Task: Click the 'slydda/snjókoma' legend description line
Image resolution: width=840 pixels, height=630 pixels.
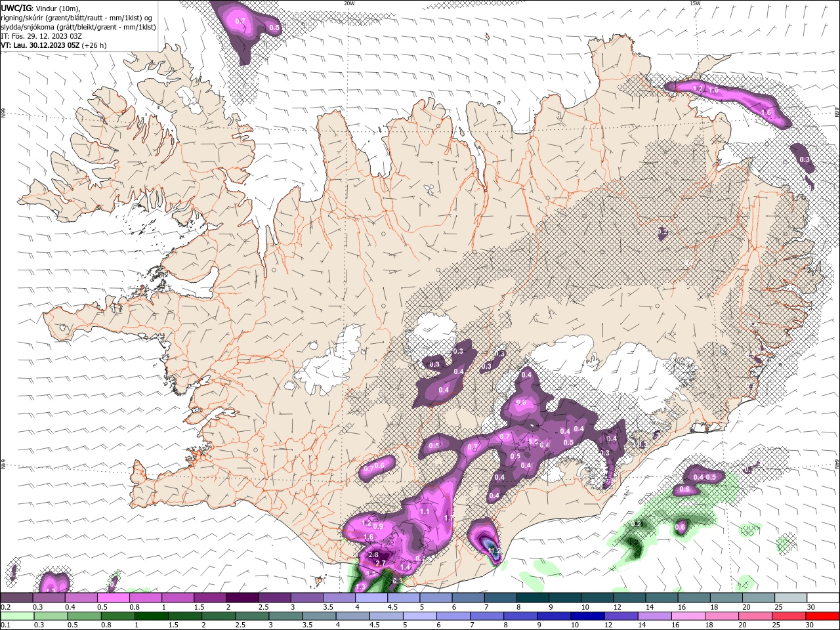Action: 79,27
